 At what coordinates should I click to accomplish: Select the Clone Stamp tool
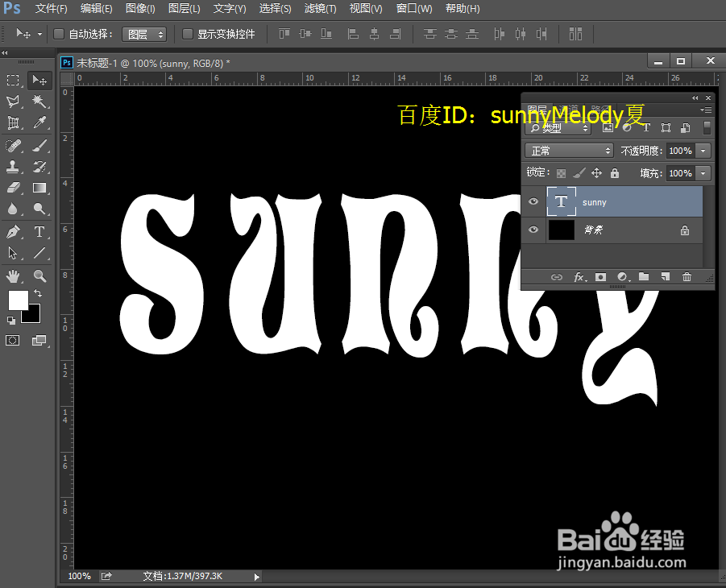[13, 167]
